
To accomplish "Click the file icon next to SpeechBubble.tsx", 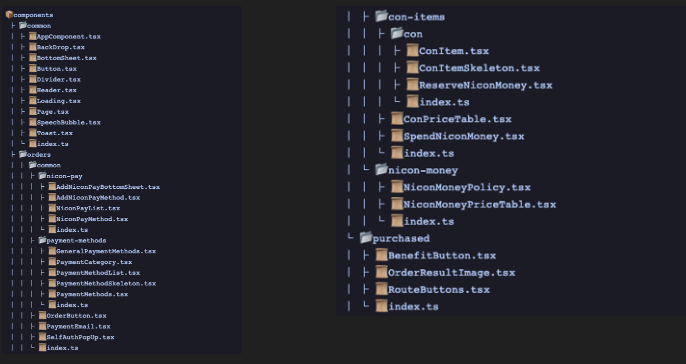I will tap(33, 122).
